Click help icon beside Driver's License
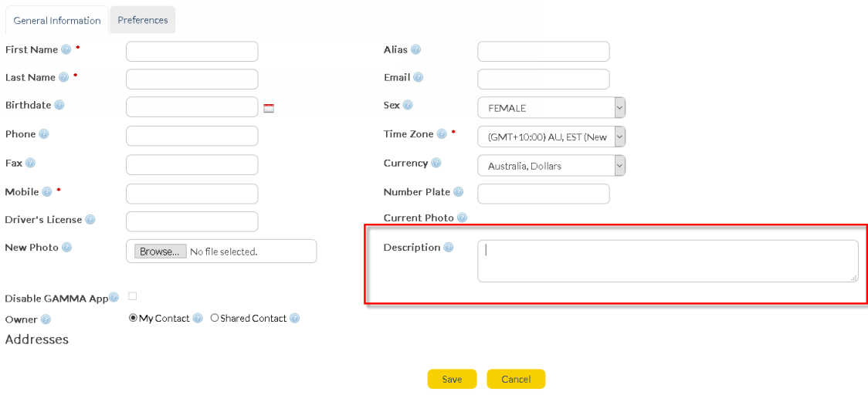868x395 pixels. [x=90, y=220]
